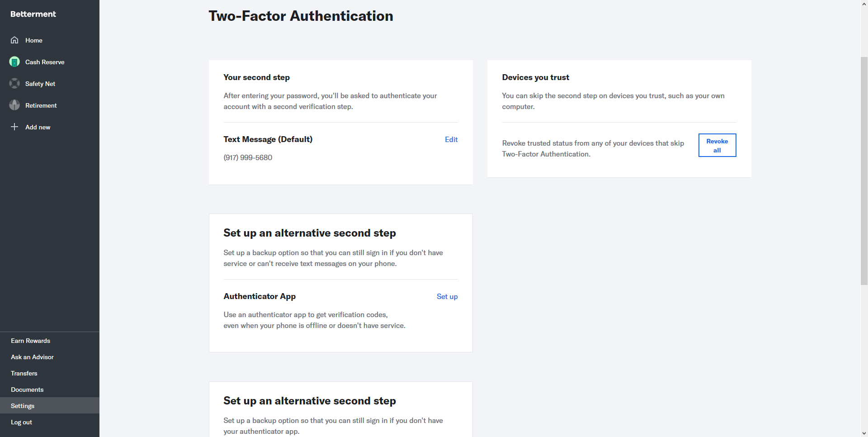
Task: Click the green Cash Reserve icon
Action: click(x=14, y=62)
